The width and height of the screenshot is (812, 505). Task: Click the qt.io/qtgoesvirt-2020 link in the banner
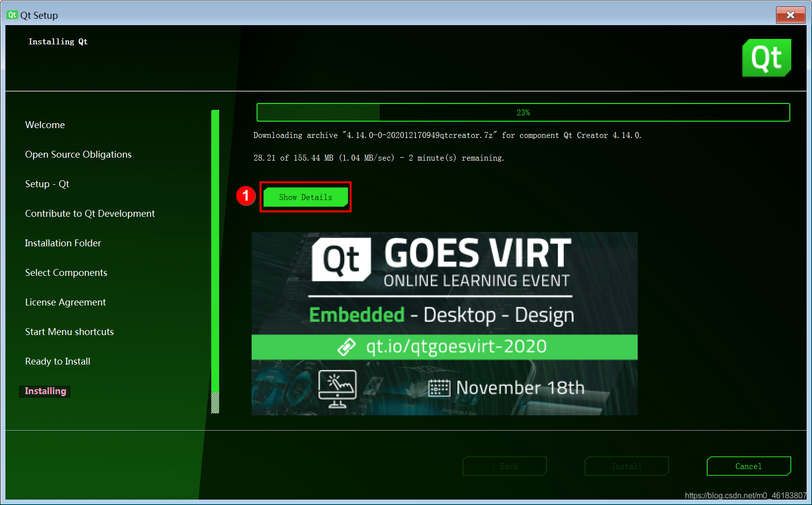click(x=456, y=346)
